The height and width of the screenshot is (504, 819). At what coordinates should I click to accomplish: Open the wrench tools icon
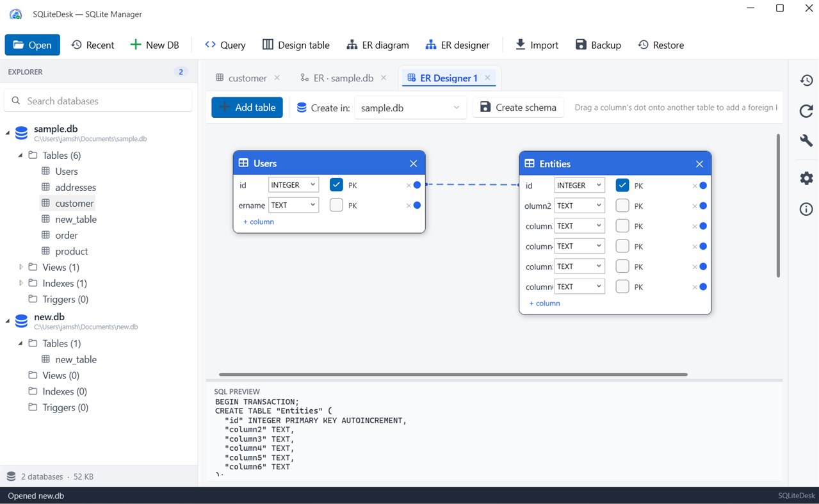806,141
